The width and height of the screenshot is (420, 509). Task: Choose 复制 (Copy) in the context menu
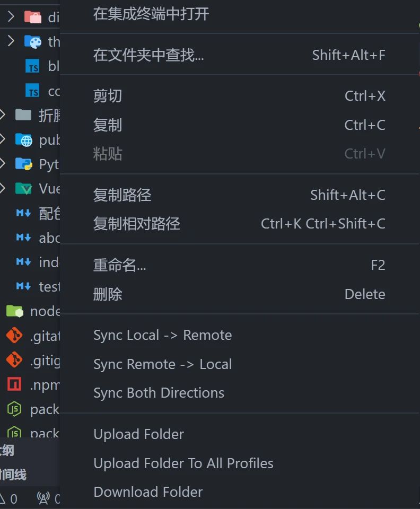point(108,125)
